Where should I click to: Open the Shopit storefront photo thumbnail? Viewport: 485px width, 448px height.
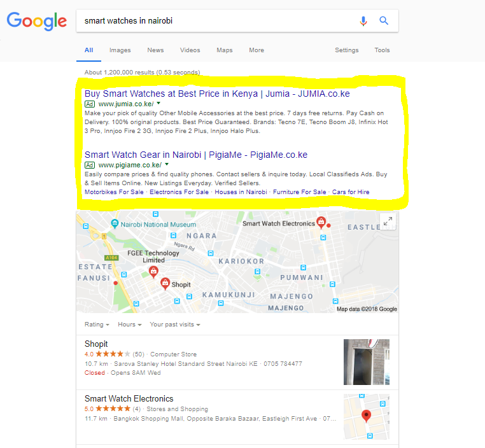pyautogui.click(x=367, y=362)
